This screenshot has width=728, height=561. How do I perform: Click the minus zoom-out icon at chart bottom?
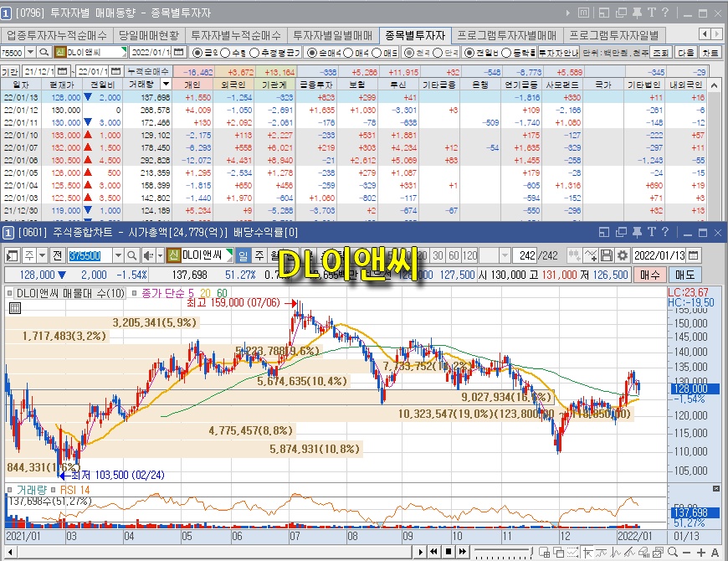pos(687,552)
